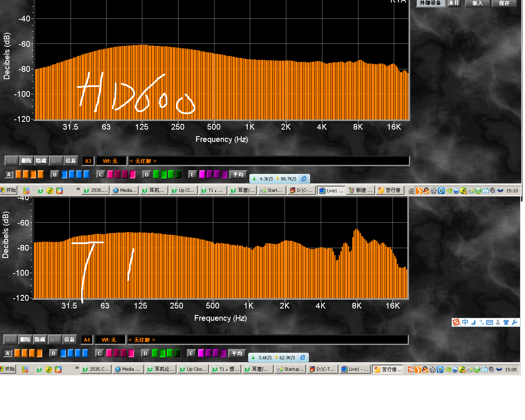Click 信息 info button in A4 panel
This screenshot has width=525, height=420.
pos(69,340)
